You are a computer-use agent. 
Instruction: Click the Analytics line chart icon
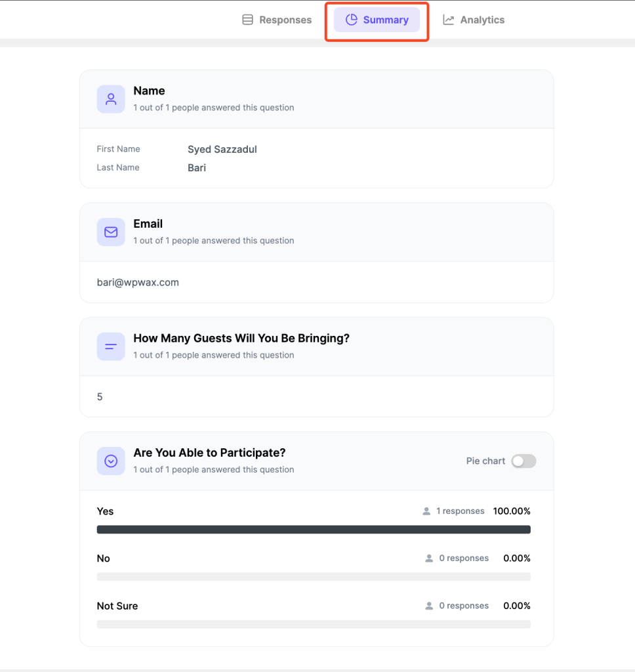point(448,20)
